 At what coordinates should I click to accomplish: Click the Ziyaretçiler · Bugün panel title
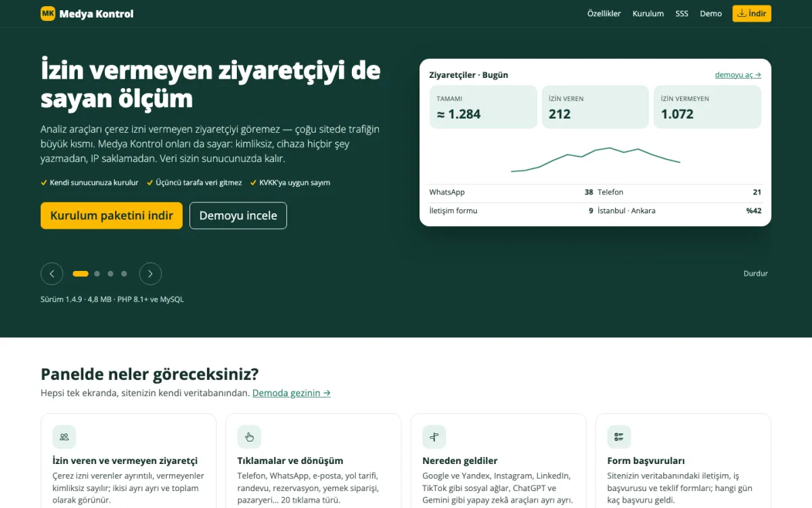click(x=469, y=75)
